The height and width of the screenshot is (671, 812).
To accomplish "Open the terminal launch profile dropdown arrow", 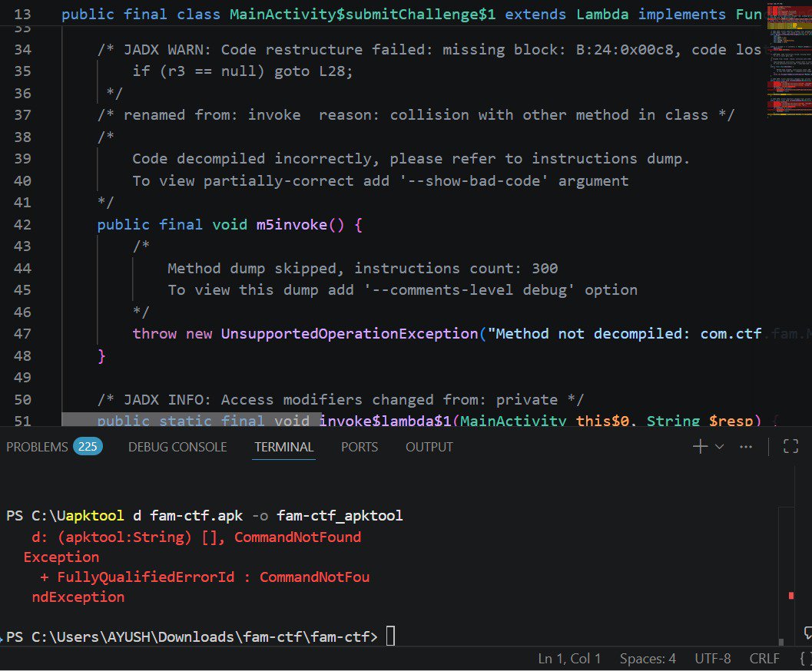I will click(x=719, y=447).
